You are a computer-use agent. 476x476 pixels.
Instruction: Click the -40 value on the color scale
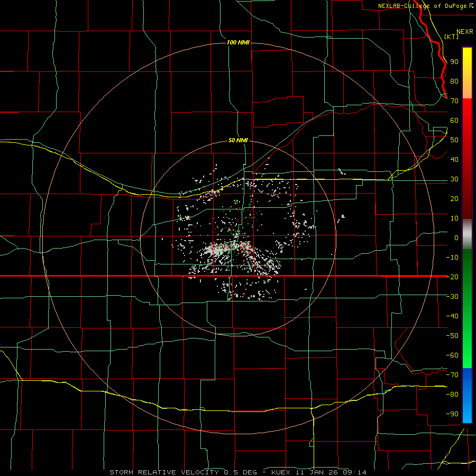(x=452, y=316)
